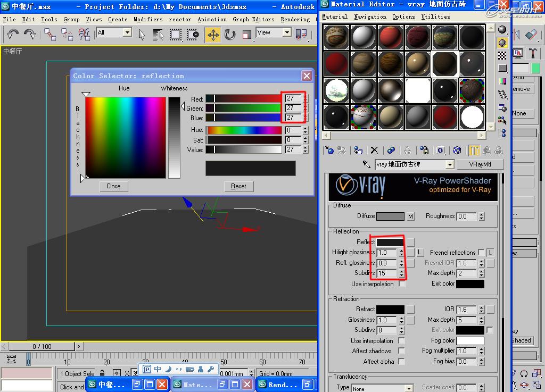Expand the View coordinate system dropdown
The width and height of the screenshot is (545, 392).
click(287, 32)
